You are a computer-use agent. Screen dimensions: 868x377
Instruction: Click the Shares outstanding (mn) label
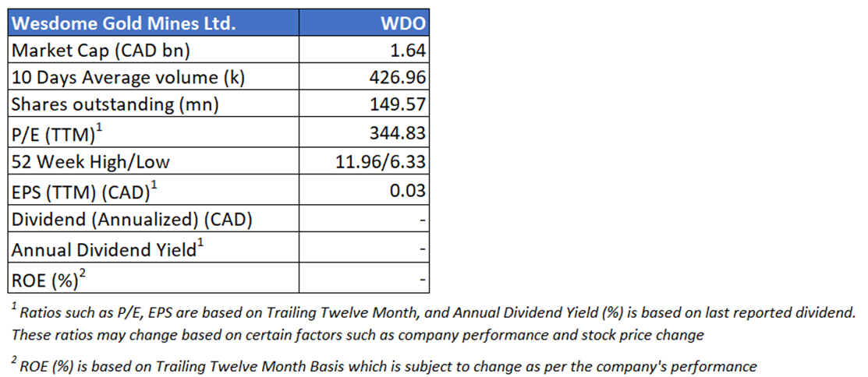pos(115,105)
